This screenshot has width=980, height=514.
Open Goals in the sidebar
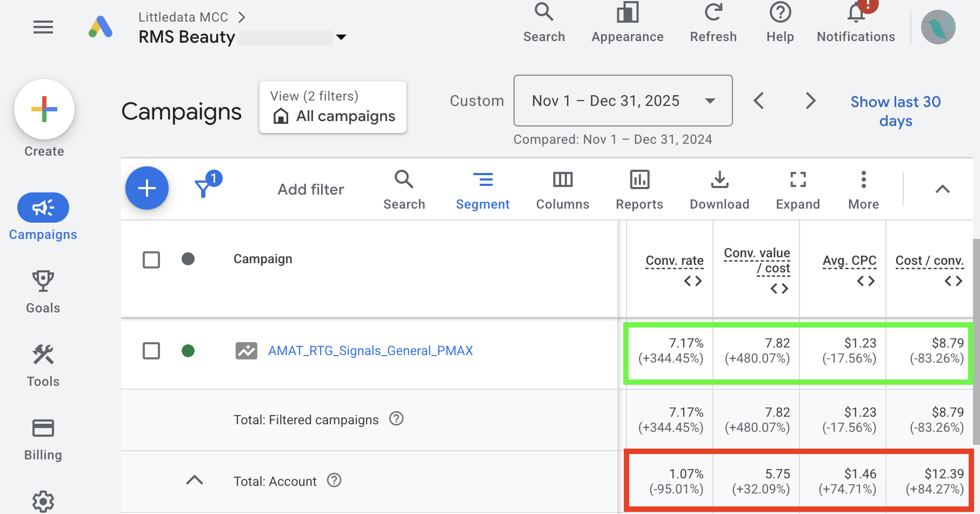43,292
